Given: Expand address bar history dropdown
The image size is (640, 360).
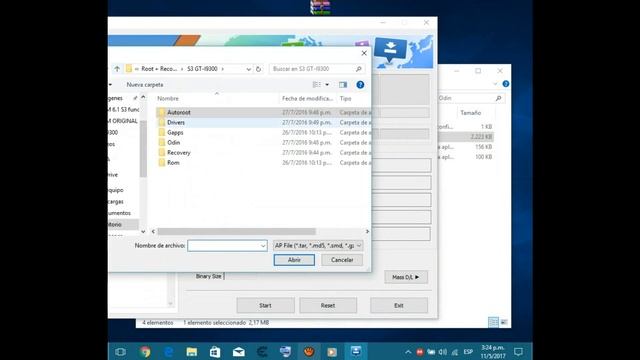Looking at the screenshot, I should 249,69.
